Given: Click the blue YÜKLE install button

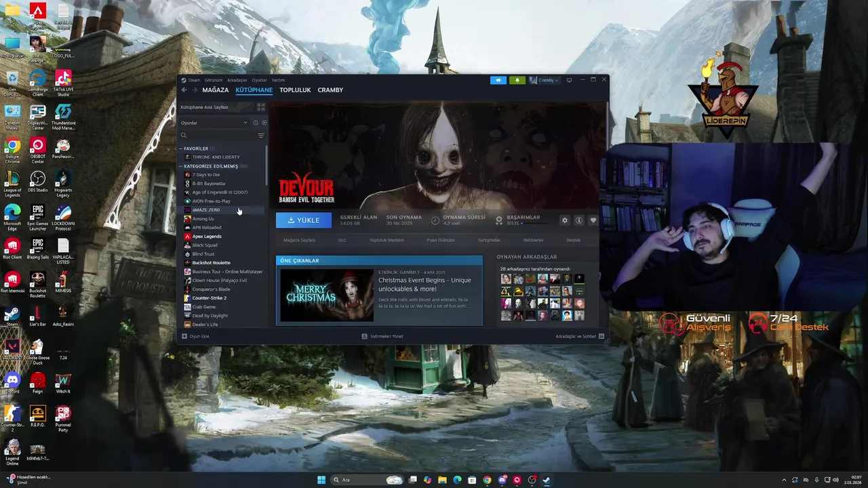Looking at the screenshot, I should point(304,220).
